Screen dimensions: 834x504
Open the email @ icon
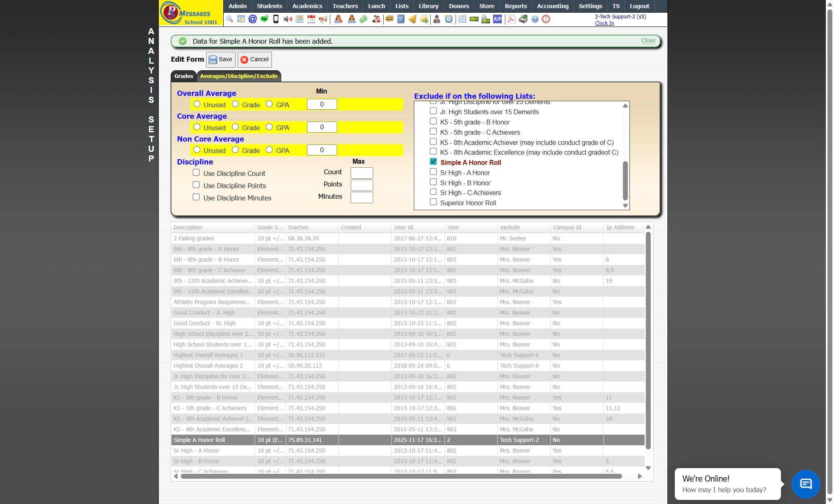pos(253,19)
